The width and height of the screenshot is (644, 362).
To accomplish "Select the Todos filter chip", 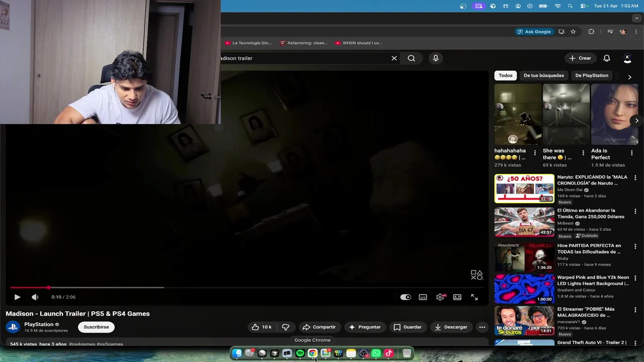I will coord(506,75).
